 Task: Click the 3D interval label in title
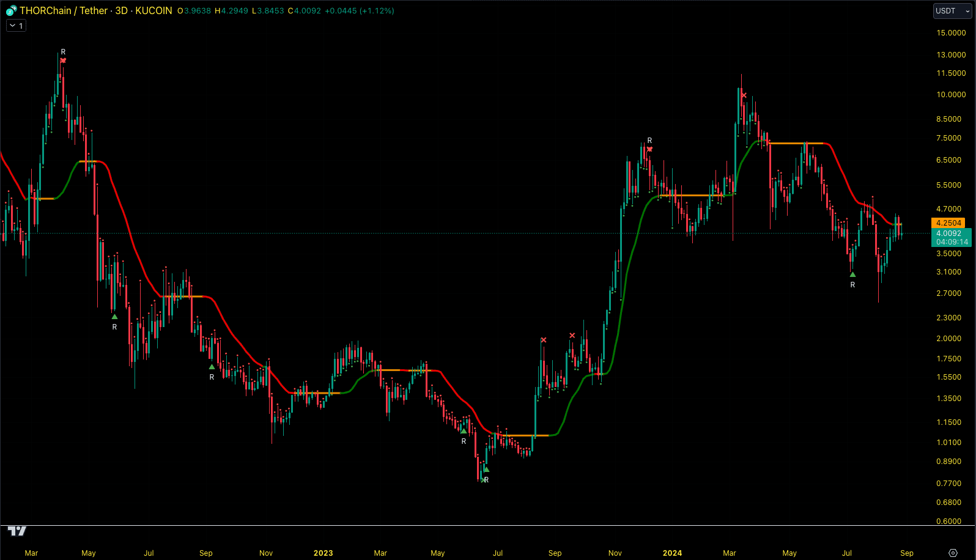coord(122,11)
